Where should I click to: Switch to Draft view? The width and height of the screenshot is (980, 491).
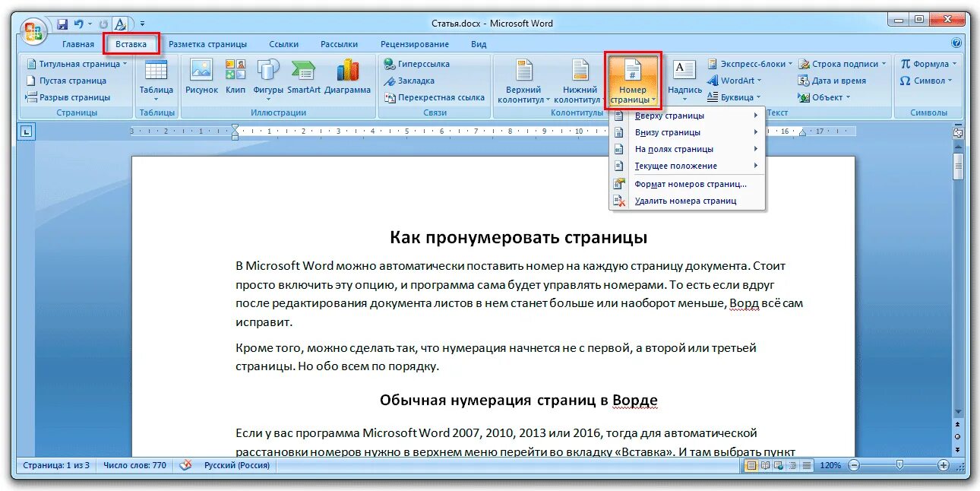tap(807, 465)
